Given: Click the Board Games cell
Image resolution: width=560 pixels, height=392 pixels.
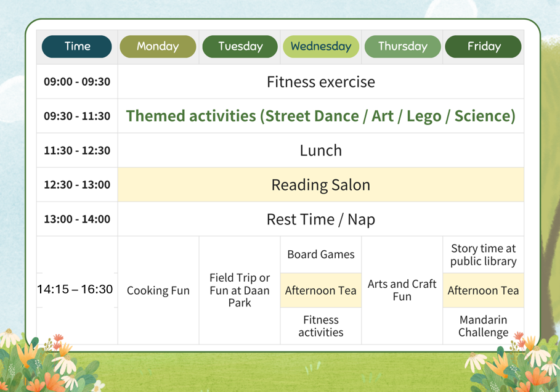Looking at the screenshot, I should pos(321,255).
